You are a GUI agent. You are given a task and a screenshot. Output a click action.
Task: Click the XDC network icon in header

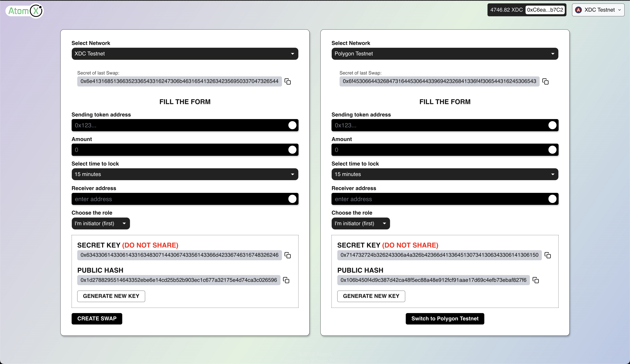click(578, 10)
